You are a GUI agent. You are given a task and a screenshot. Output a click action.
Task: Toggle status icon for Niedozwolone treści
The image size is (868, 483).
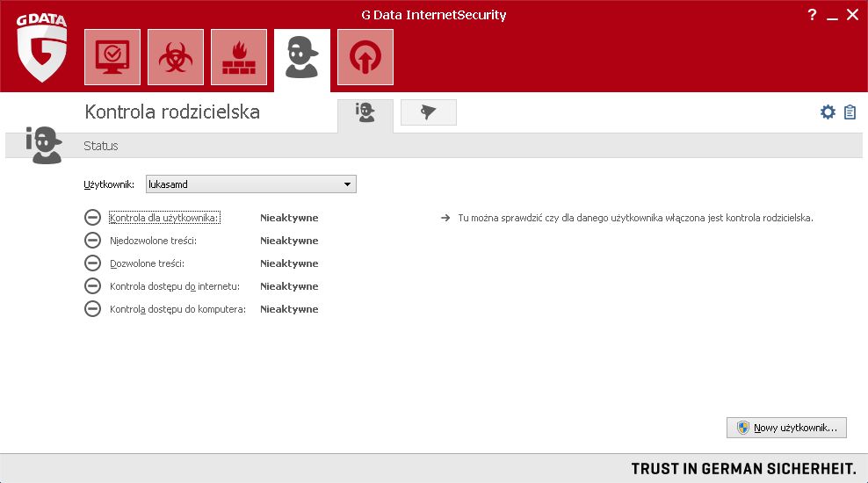(92, 240)
